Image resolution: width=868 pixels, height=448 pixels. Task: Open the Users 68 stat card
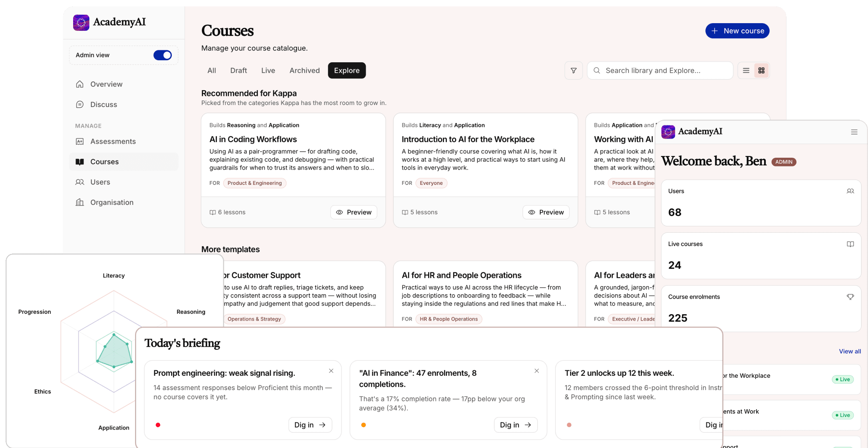pyautogui.click(x=761, y=203)
